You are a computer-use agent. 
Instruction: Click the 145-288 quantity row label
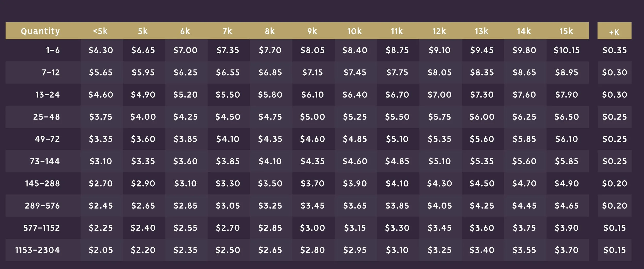click(x=42, y=183)
